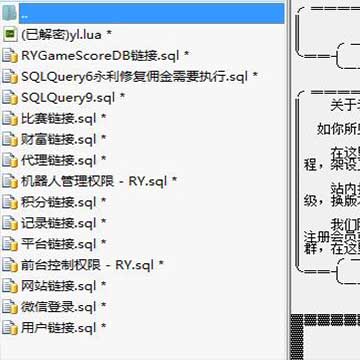This screenshot has width=360, height=360.
Task: Click icon of 前台控制权限 - RY.sql
Action: (x=10, y=265)
